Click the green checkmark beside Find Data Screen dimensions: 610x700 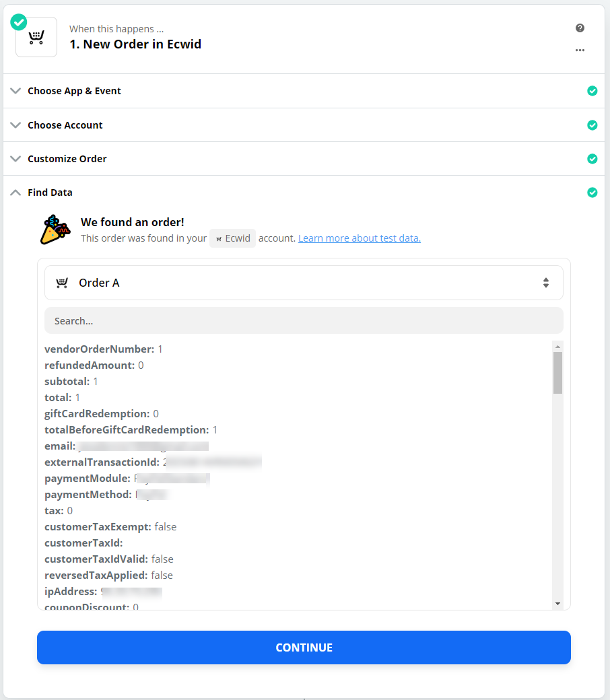[592, 192]
